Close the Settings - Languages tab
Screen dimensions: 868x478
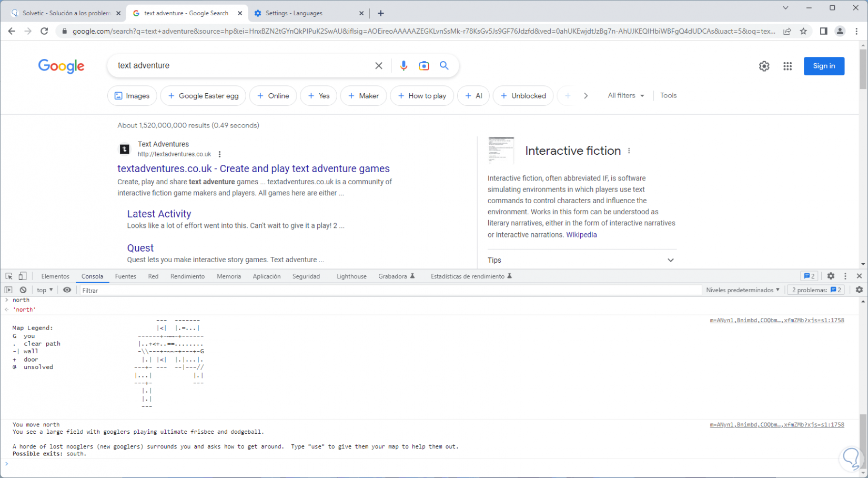point(361,13)
